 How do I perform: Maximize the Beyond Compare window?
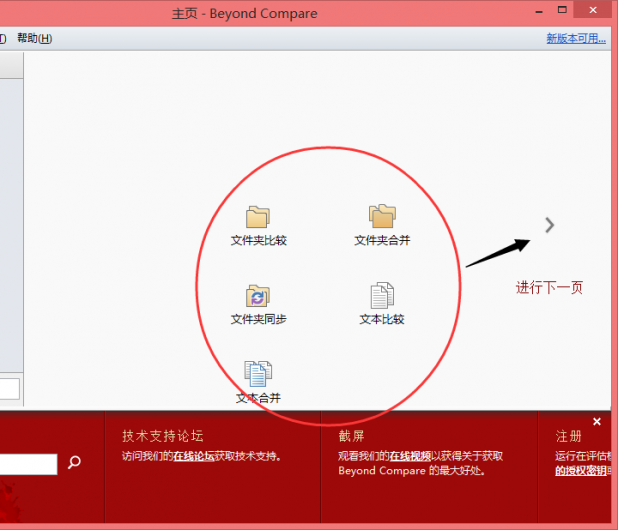(562, 10)
